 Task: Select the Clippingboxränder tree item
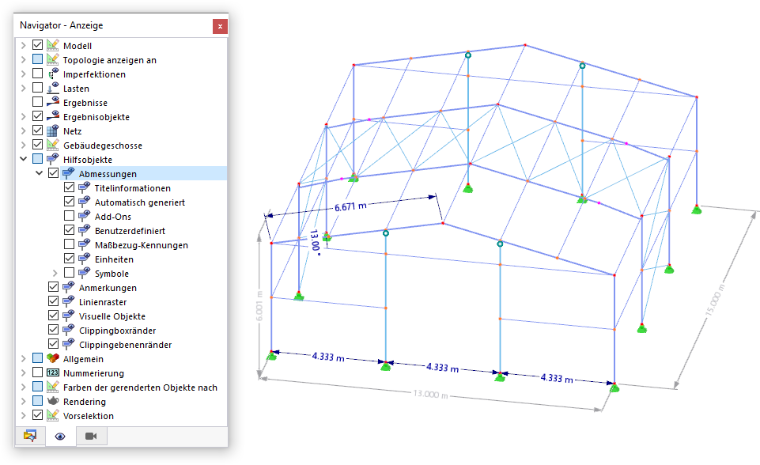[117, 331]
